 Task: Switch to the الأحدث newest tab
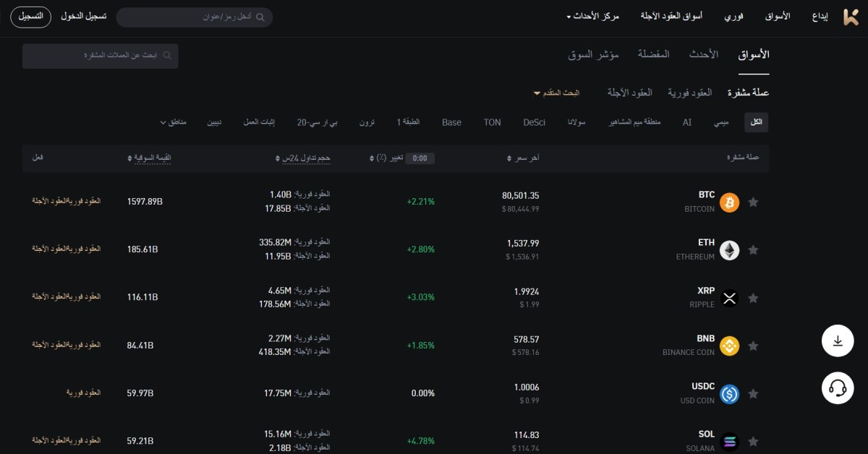coord(704,55)
